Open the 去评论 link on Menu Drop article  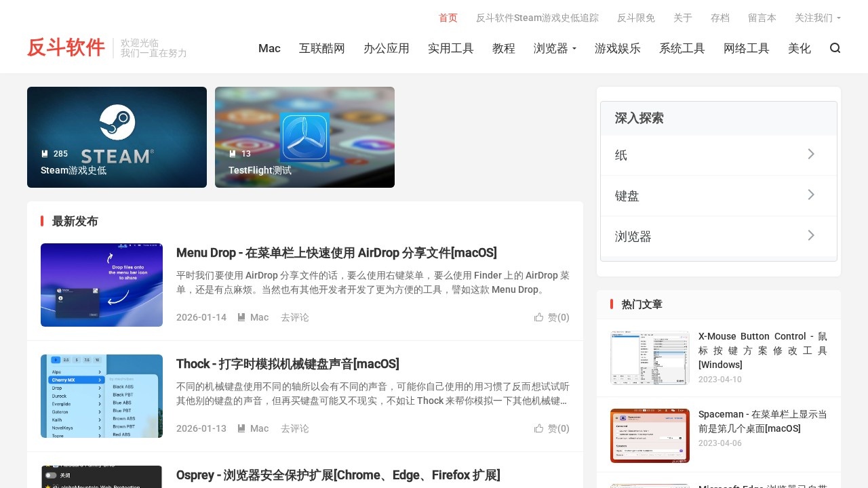click(294, 317)
